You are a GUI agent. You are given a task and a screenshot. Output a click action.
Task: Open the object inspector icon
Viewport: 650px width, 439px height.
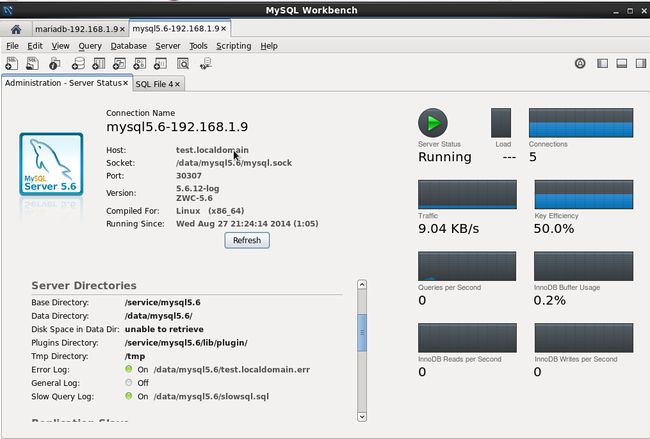(54, 64)
